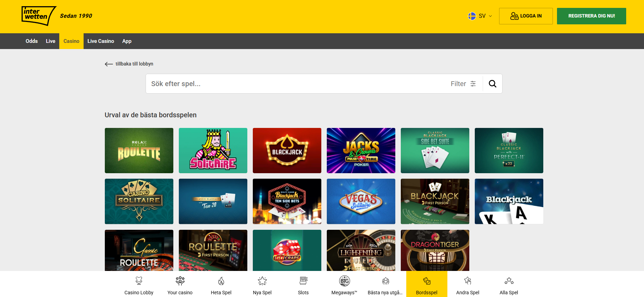Click the Andra Spel icon
Screen dimensions: 644x297
click(468, 281)
